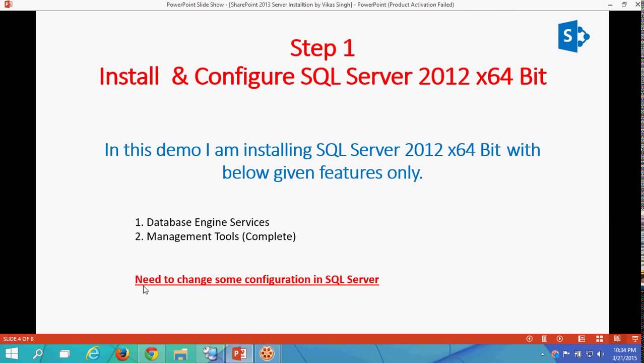Close the PowerPoint slide show window
This screenshot has width=644, height=363.
pos(638,5)
